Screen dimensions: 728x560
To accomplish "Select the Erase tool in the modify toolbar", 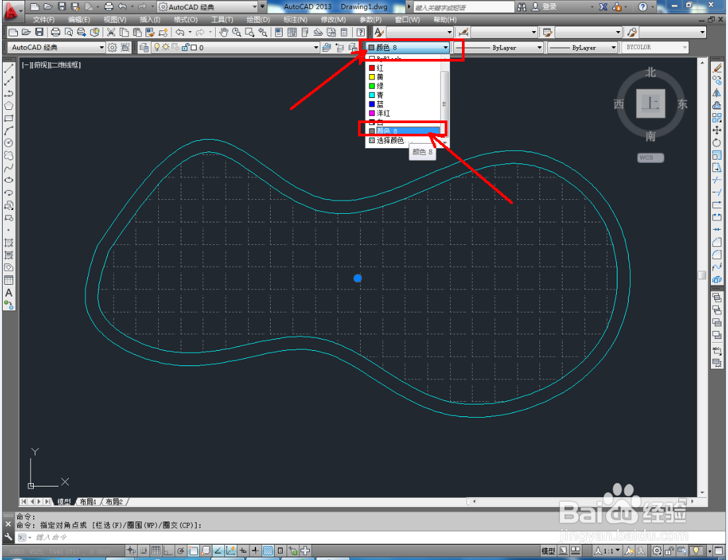I will (x=717, y=68).
